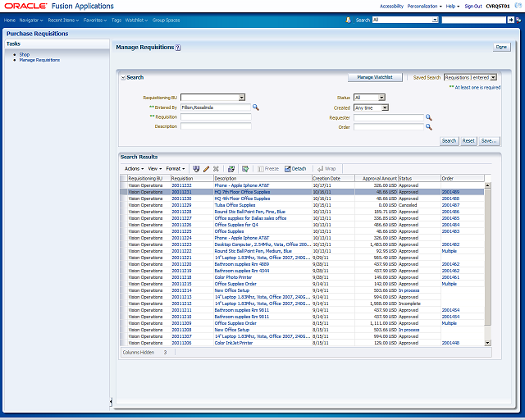Open the global Search category dropdown
525x420 pixels.
point(435,20)
